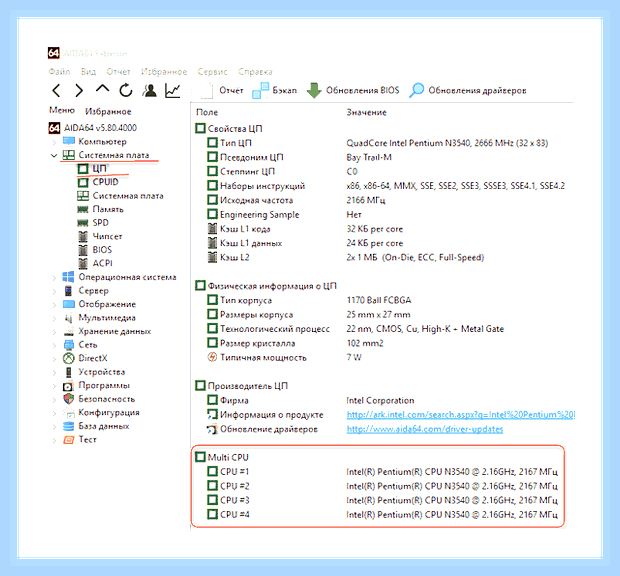Expand the Отображение tree node
The width and height of the screenshot is (620, 576).
(x=54, y=304)
